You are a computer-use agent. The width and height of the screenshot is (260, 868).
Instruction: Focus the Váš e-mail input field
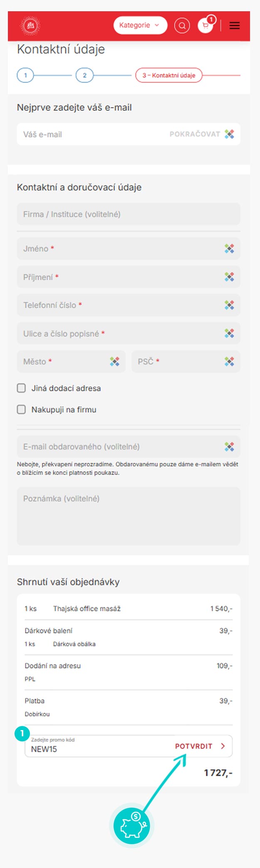[x=92, y=135]
